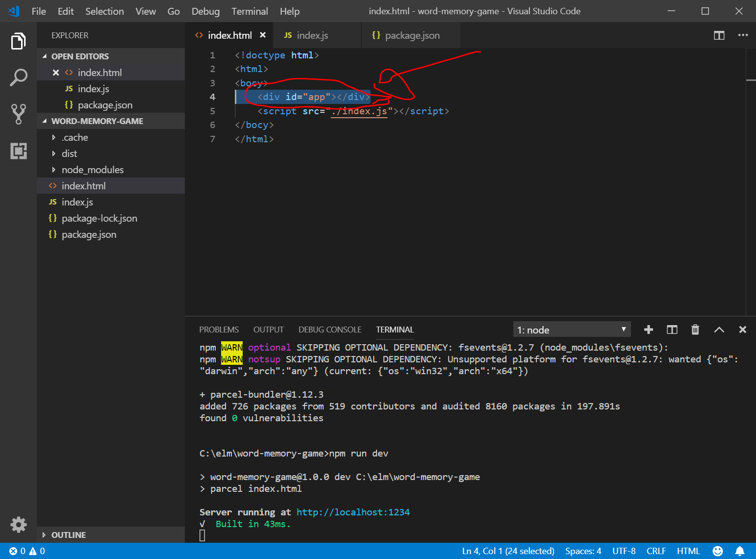Open the Terminal menu
The width and height of the screenshot is (756, 559).
250,11
